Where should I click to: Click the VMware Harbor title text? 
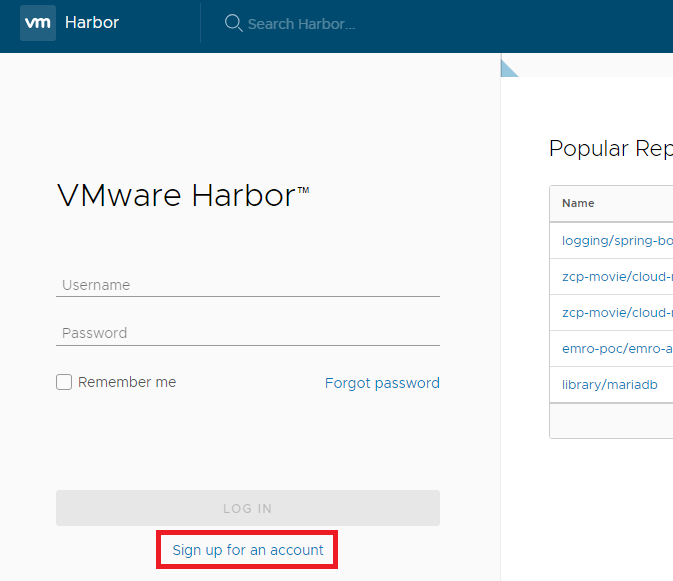click(183, 196)
